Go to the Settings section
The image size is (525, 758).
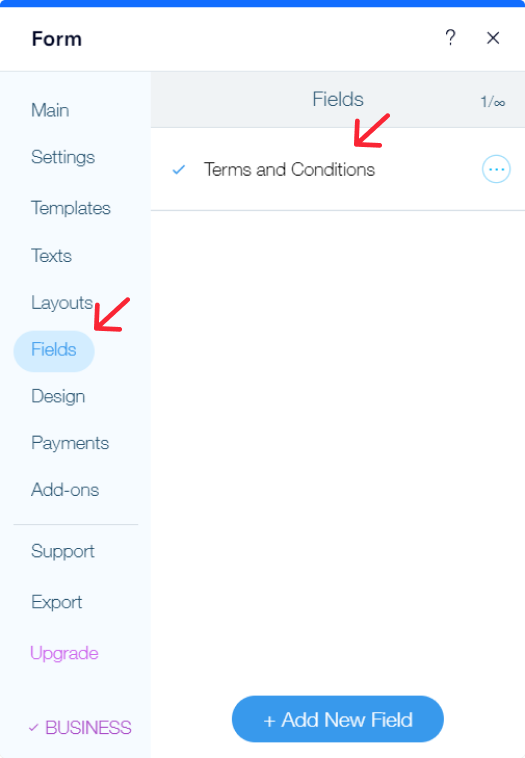(x=63, y=157)
